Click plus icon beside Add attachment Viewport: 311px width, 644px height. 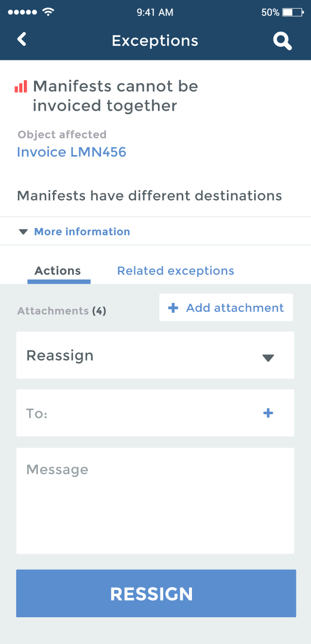tap(173, 308)
